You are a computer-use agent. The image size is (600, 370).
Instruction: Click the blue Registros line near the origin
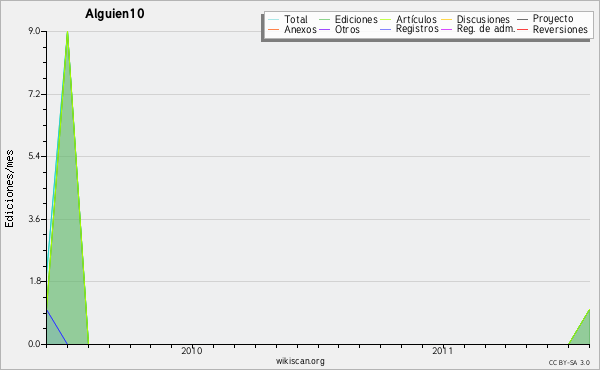[x=57, y=326]
